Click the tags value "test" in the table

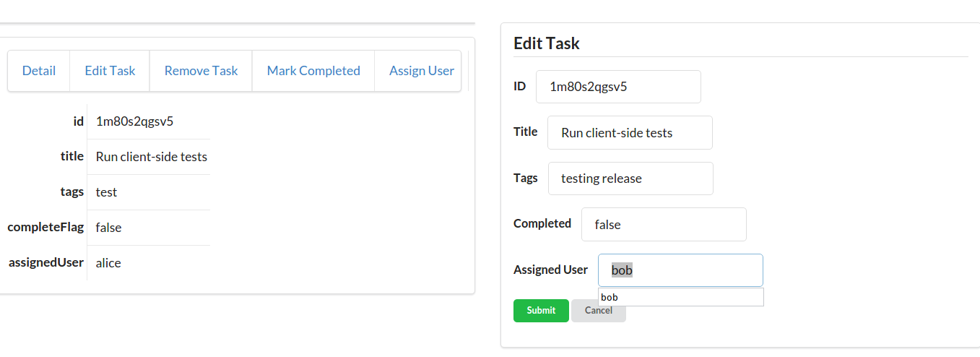(106, 192)
